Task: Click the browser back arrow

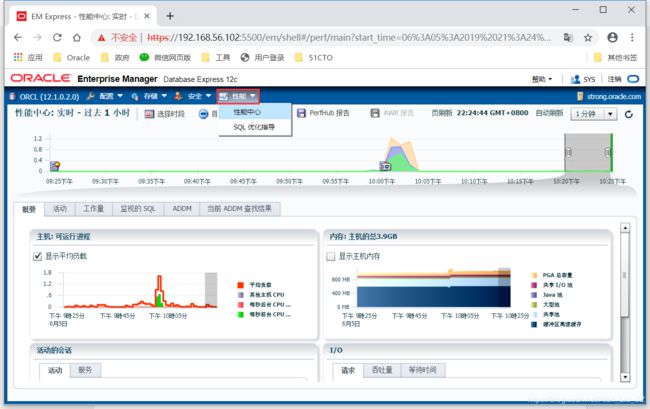Action: click(18, 37)
